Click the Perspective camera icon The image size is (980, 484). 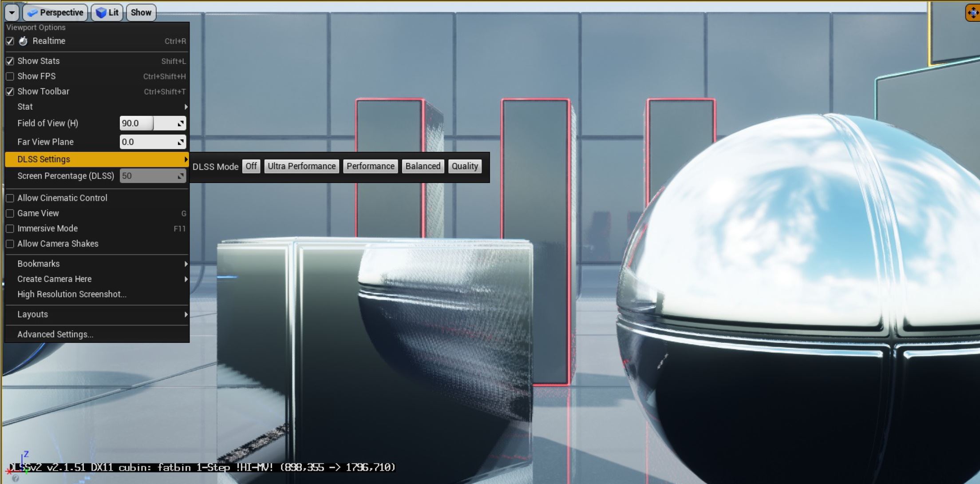(32, 13)
